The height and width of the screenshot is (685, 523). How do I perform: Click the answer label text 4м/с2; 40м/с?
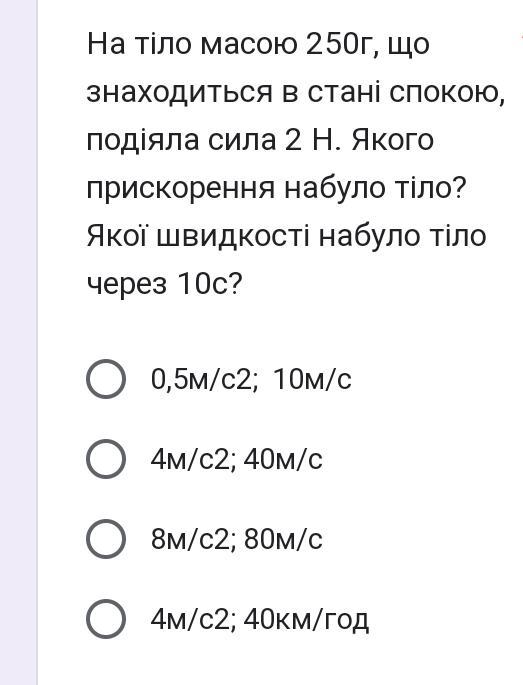coord(236,459)
